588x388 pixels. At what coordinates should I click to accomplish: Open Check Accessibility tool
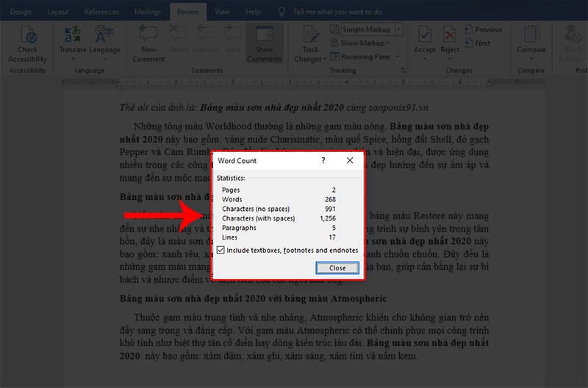click(x=27, y=44)
